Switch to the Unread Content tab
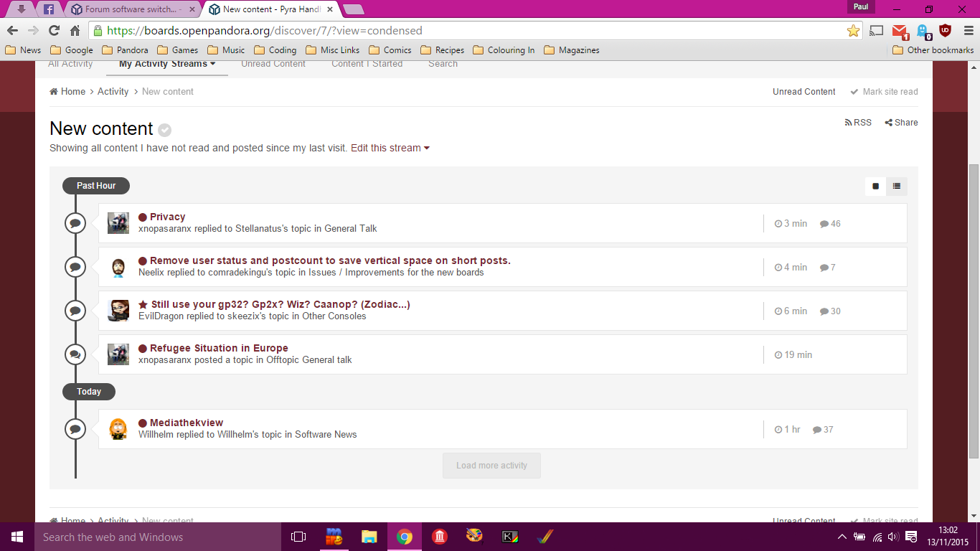 (273, 65)
